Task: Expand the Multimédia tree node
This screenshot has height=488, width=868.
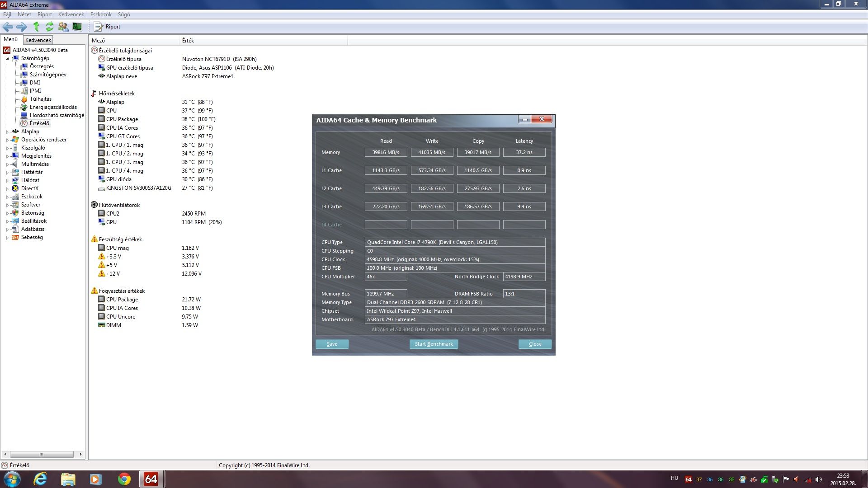Action: coord(7,164)
